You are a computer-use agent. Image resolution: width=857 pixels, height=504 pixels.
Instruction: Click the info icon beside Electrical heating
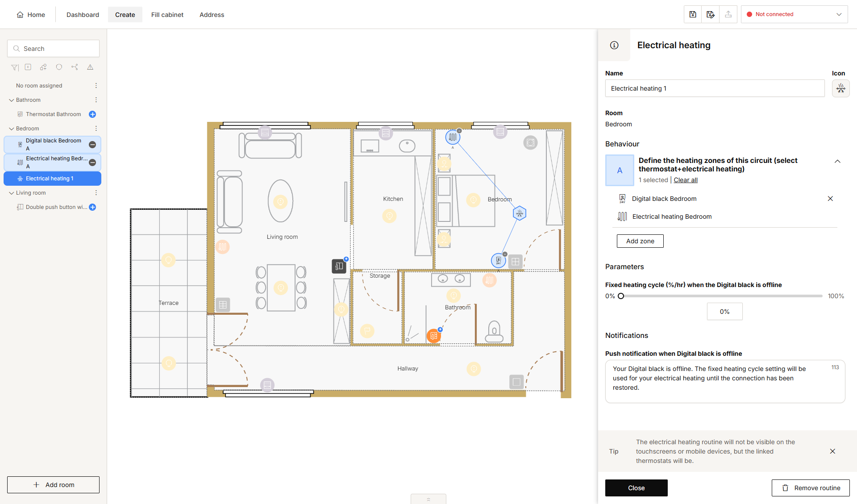(614, 45)
